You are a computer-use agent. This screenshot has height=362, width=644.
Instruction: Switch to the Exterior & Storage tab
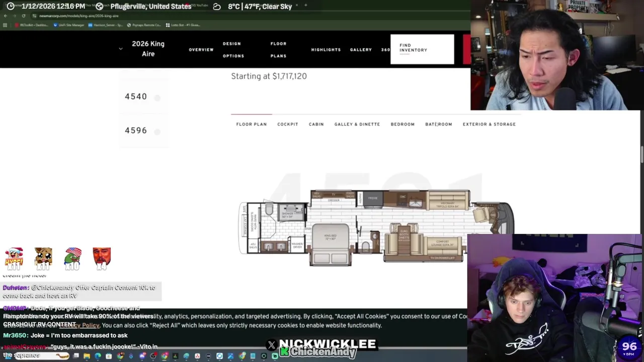tap(489, 124)
